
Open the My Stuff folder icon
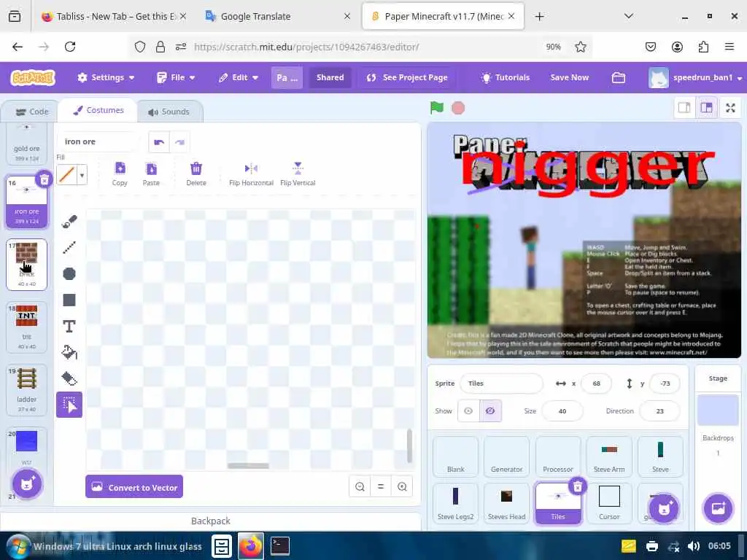(x=619, y=77)
